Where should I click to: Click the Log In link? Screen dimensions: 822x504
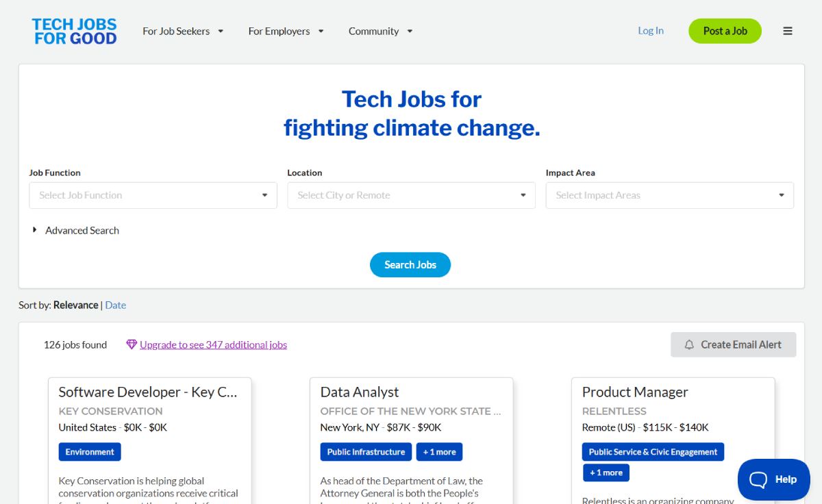pyautogui.click(x=651, y=31)
